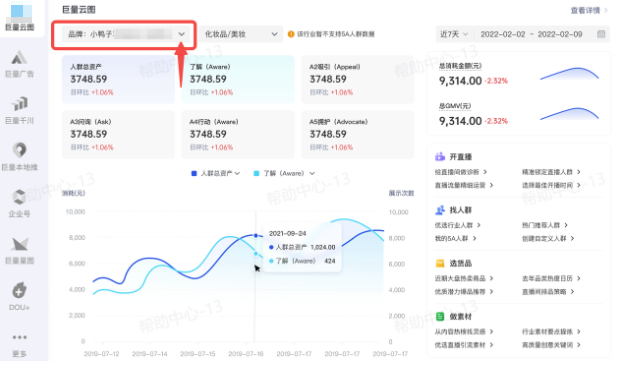Open 创建自定义人群 link
Viewport: 629px width, 365px height.
point(548,238)
